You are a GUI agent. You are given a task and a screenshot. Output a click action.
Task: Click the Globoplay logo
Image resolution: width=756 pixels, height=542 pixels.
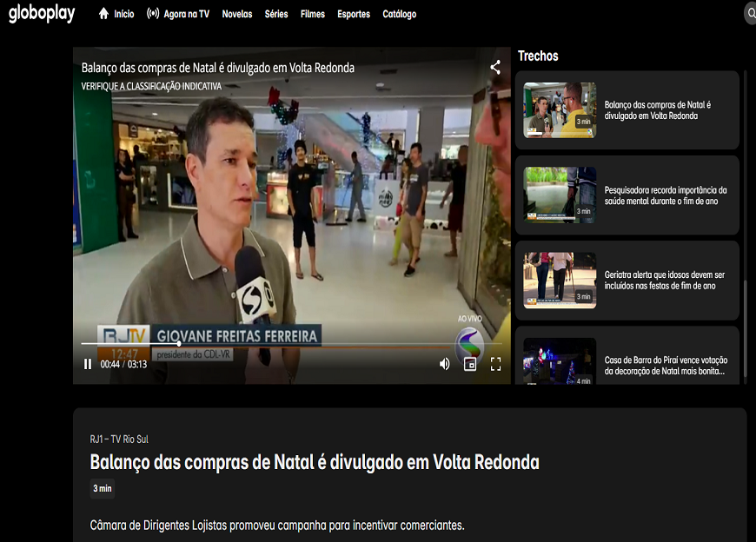tap(42, 14)
